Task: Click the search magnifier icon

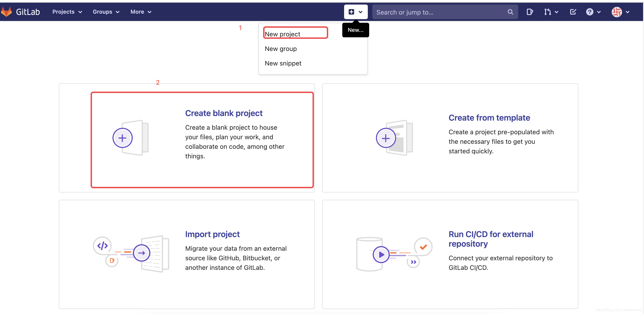Action: pyautogui.click(x=510, y=12)
